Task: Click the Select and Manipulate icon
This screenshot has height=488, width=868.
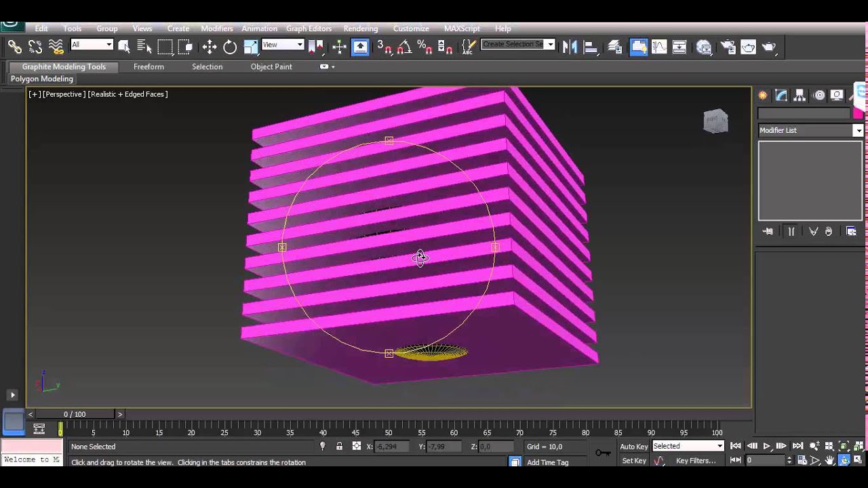Action: click(x=340, y=47)
